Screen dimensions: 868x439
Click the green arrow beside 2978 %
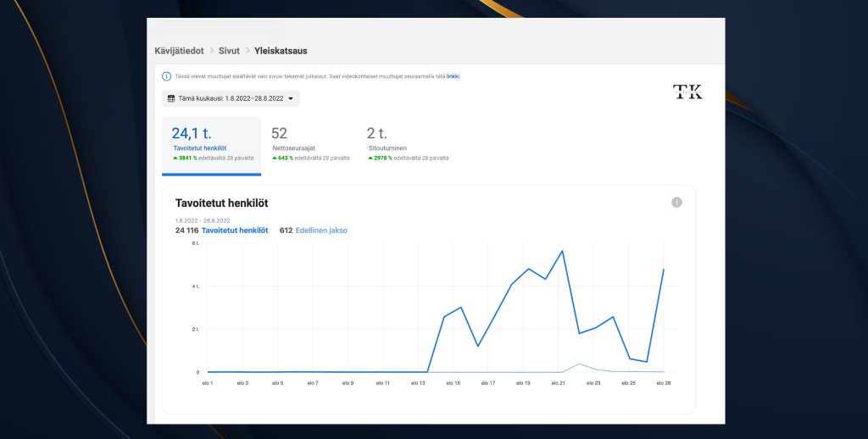click(370, 158)
